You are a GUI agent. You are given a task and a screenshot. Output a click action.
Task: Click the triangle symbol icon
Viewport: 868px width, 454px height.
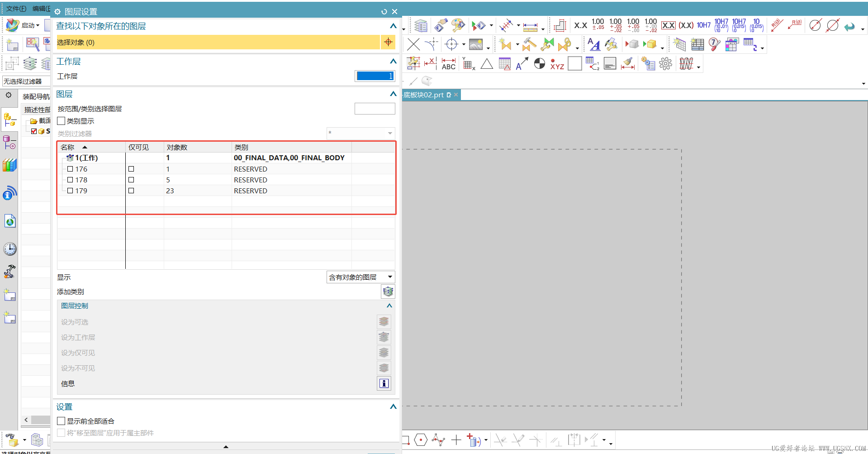[x=487, y=64]
